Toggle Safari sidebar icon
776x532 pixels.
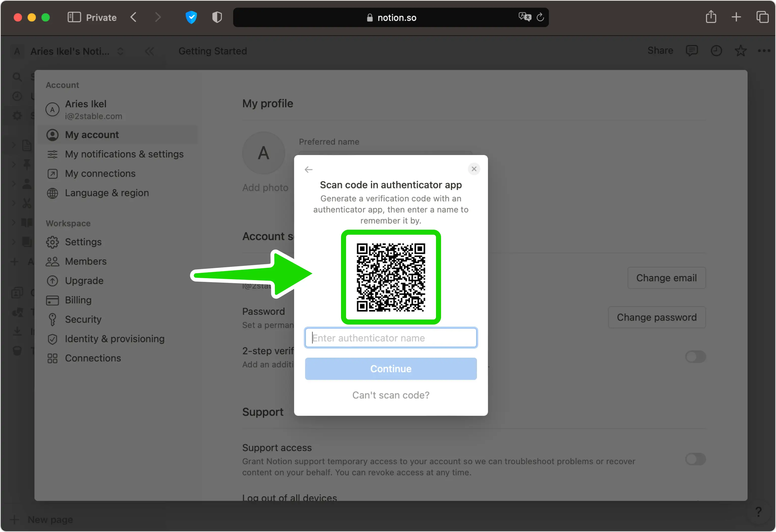(74, 17)
